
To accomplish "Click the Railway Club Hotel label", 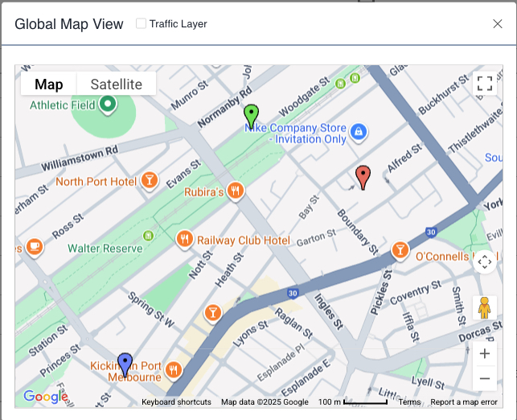I will [244, 241].
